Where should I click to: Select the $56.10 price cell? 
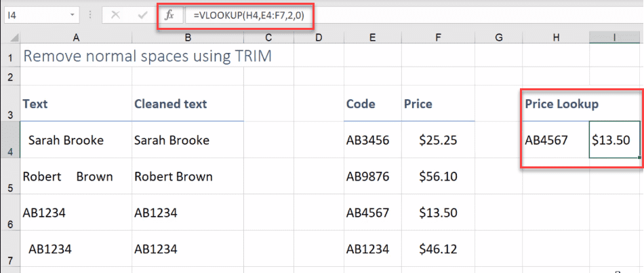pyautogui.click(x=438, y=177)
